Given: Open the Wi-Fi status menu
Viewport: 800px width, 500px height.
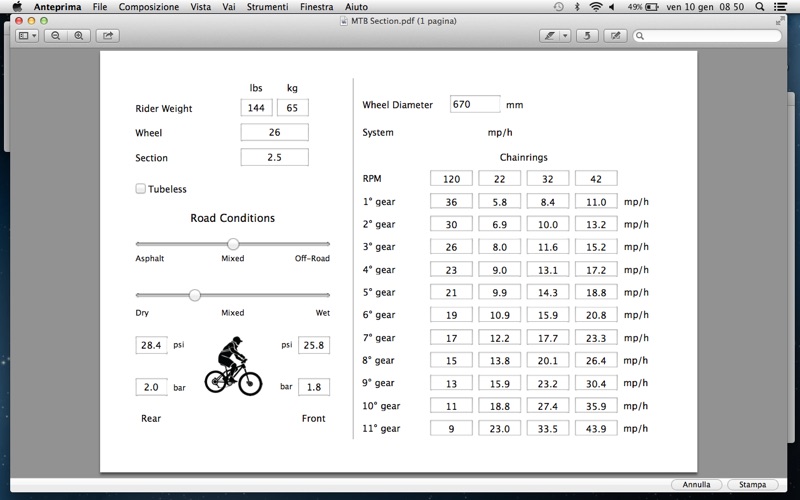Looking at the screenshot, I should pos(595,7).
